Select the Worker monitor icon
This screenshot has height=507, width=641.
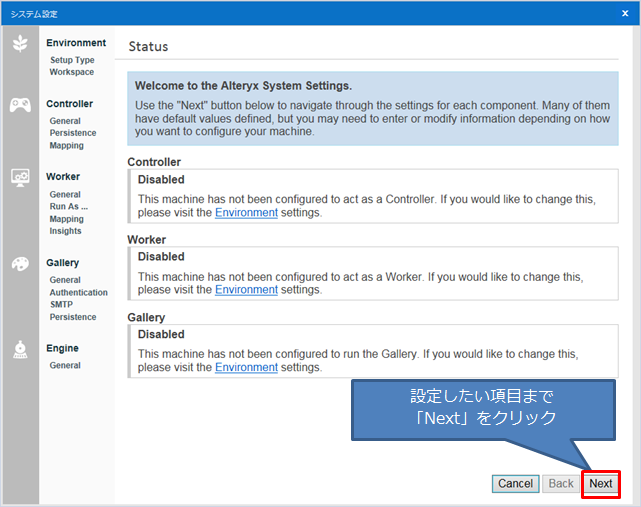tap(20, 178)
